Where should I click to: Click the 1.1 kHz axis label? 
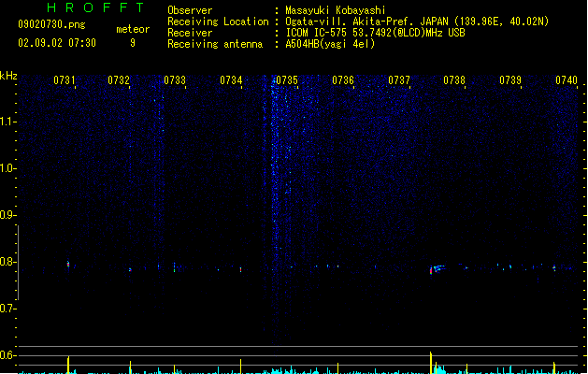click(x=7, y=122)
